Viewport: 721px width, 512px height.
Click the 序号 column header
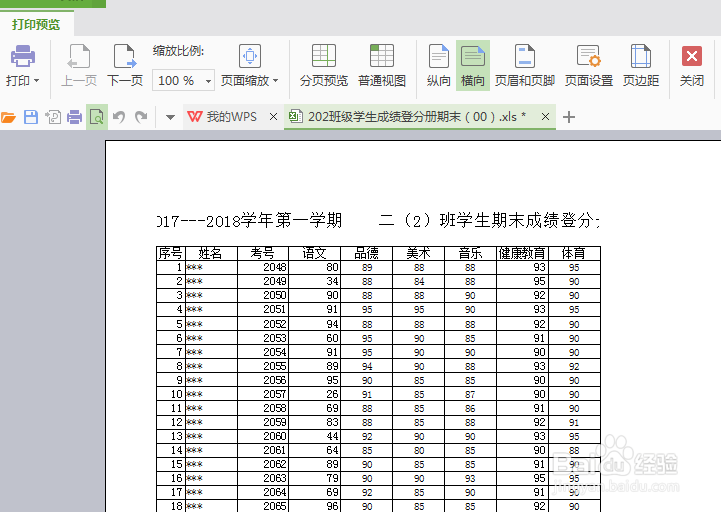coord(171,253)
